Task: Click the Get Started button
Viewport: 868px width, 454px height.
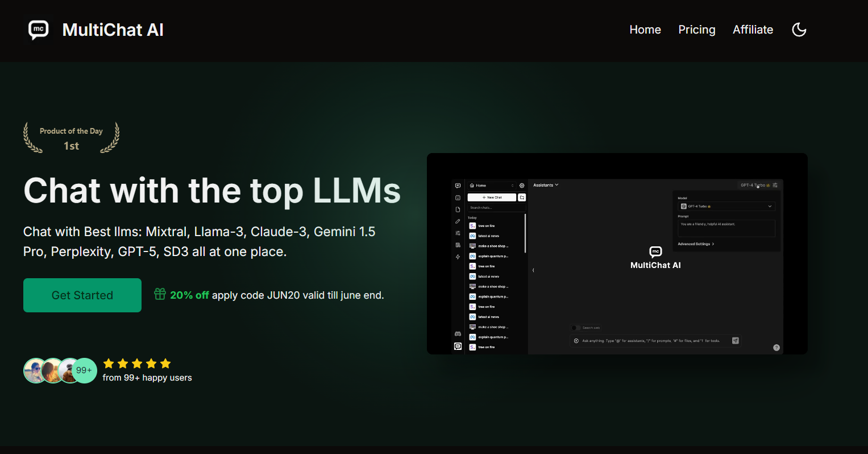Action: [82, 295]
